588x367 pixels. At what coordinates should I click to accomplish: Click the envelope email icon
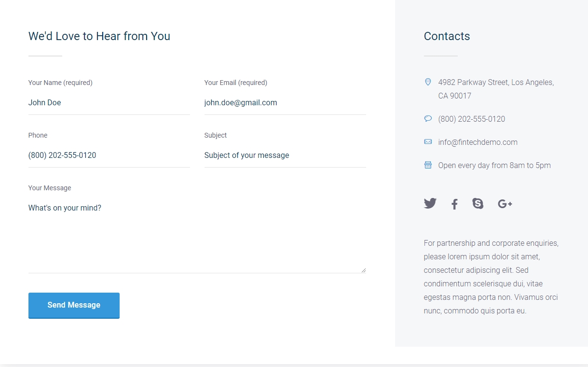[x=428, y=142]
